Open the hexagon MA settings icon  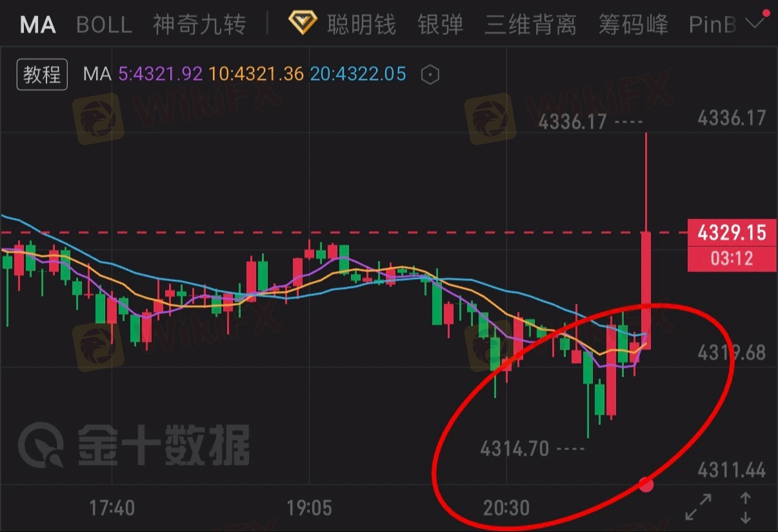click(x=430, y=75)
